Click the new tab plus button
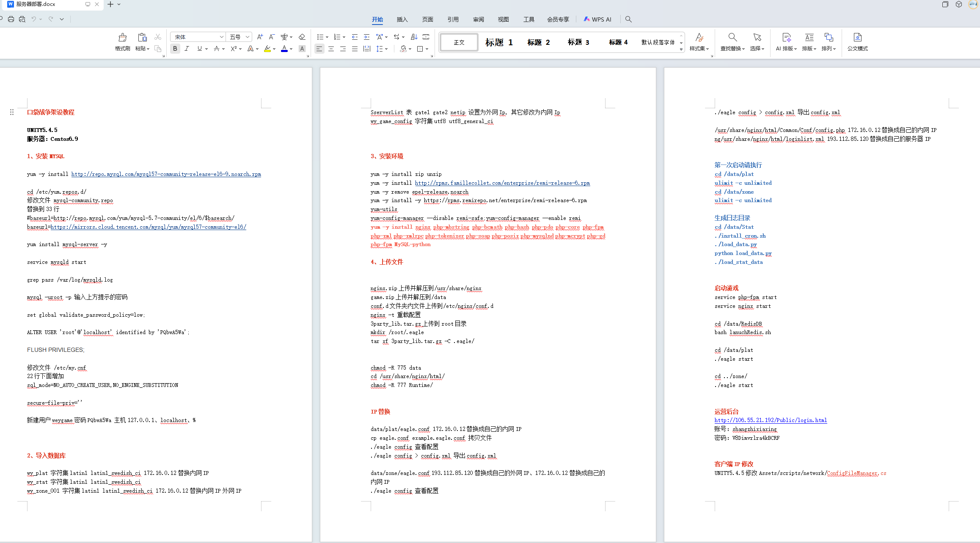The image size is (980, 543). click(x=110, y=4)
